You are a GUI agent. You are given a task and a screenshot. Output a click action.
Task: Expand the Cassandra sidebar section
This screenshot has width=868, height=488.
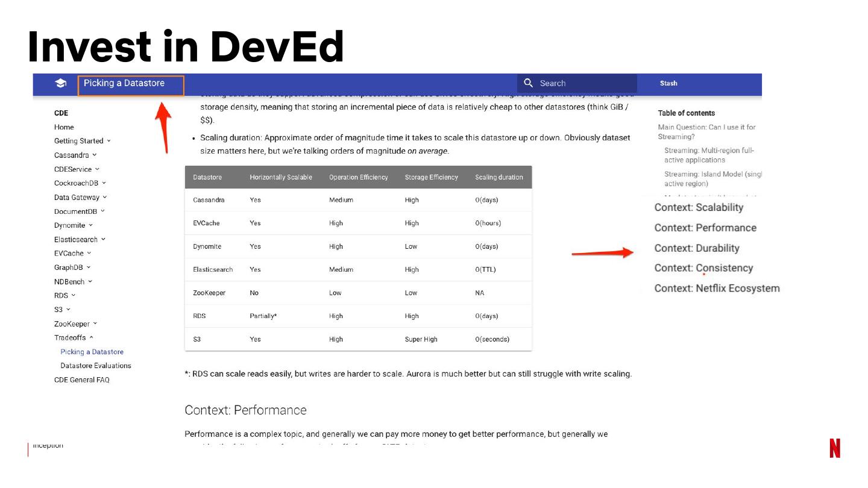[75, 155]
